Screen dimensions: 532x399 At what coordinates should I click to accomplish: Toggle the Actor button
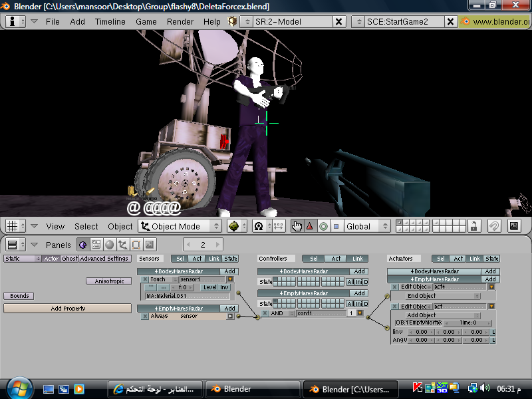coord(51,259)
